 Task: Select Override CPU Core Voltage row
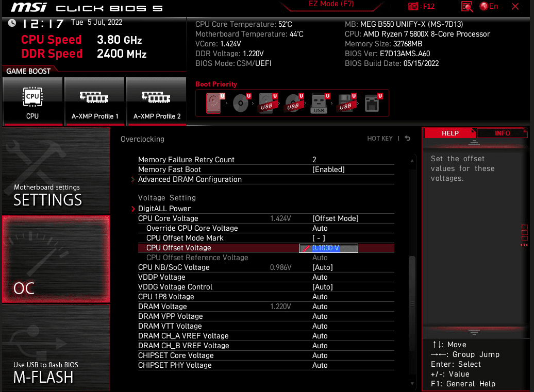coord(266,228)
